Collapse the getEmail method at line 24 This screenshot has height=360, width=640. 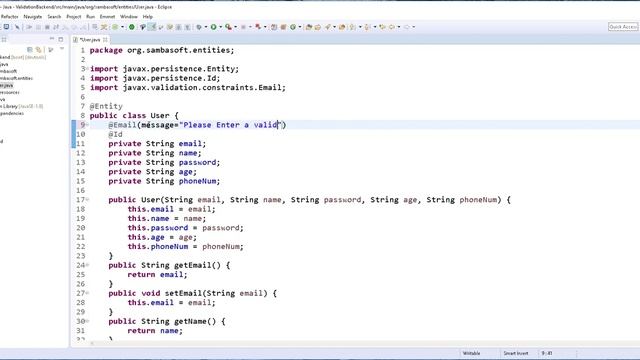tap(87, 265)
